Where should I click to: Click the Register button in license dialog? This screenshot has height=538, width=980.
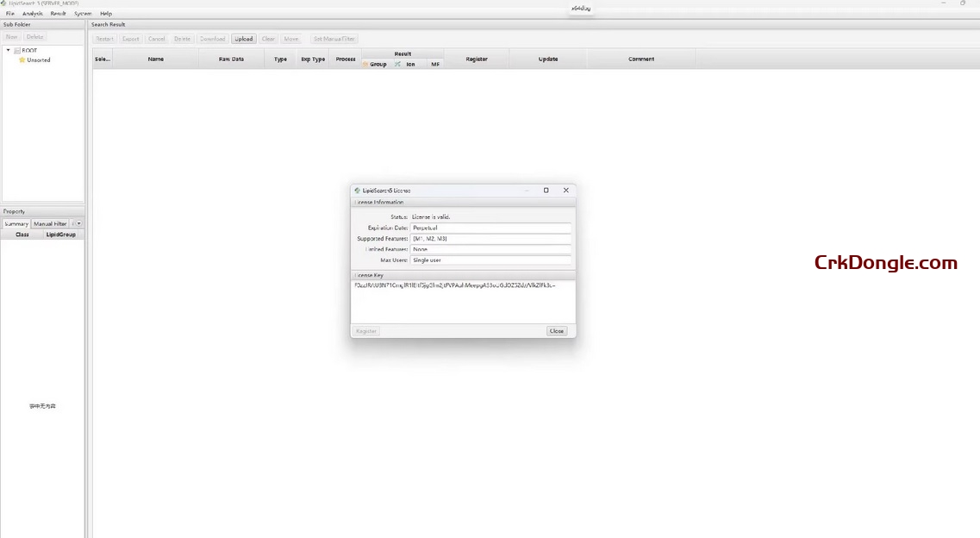365,330
